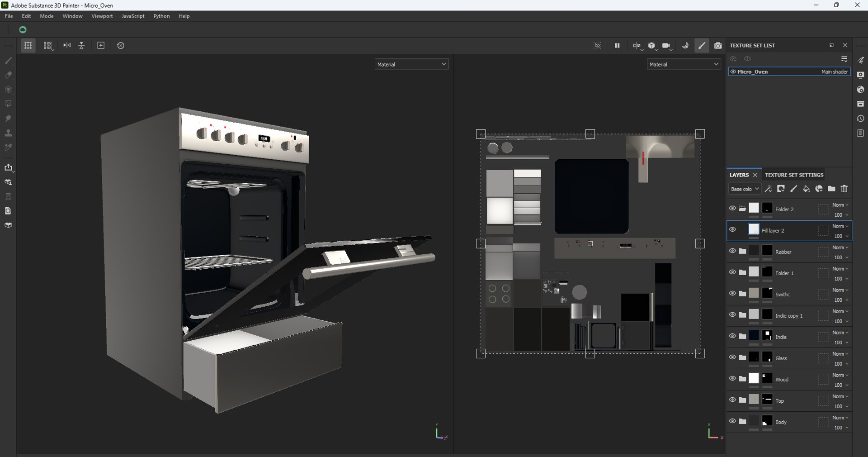Open the History panel icon on right dock
The image size is (868, 457).
pyautogui.click(x=860, y=119)
